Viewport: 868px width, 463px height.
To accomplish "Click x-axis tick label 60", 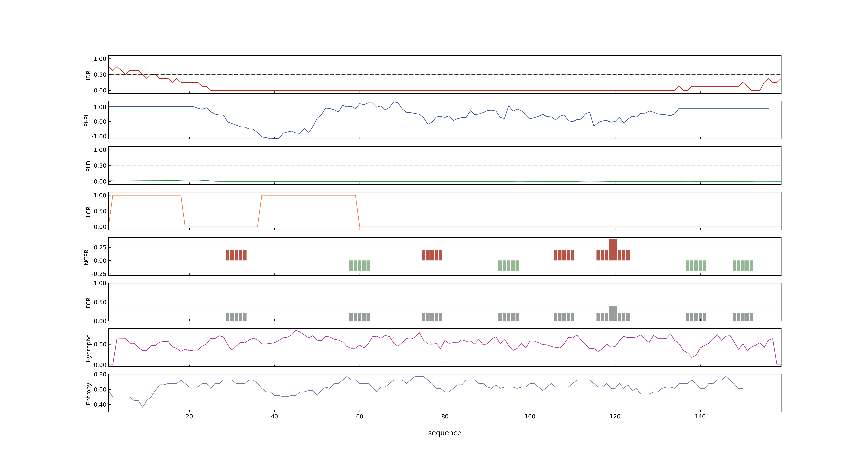I will click(360, 416).
